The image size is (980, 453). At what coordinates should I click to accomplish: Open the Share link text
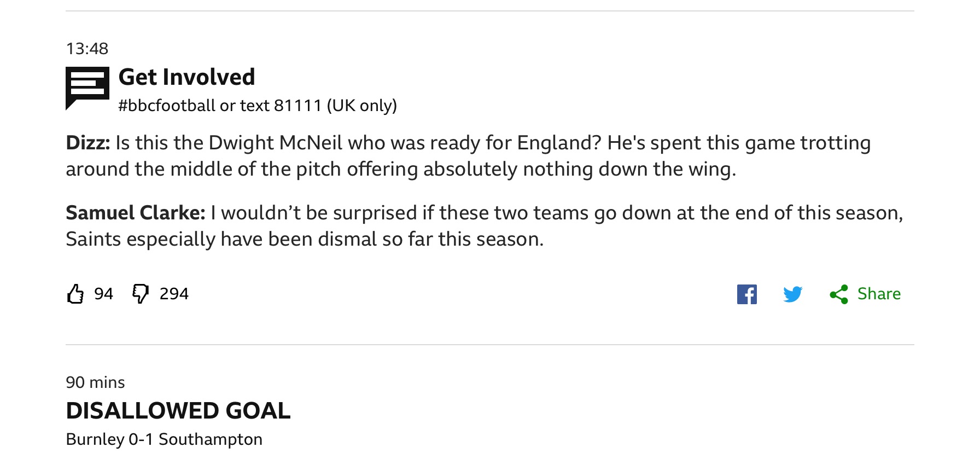coord(879,294)
